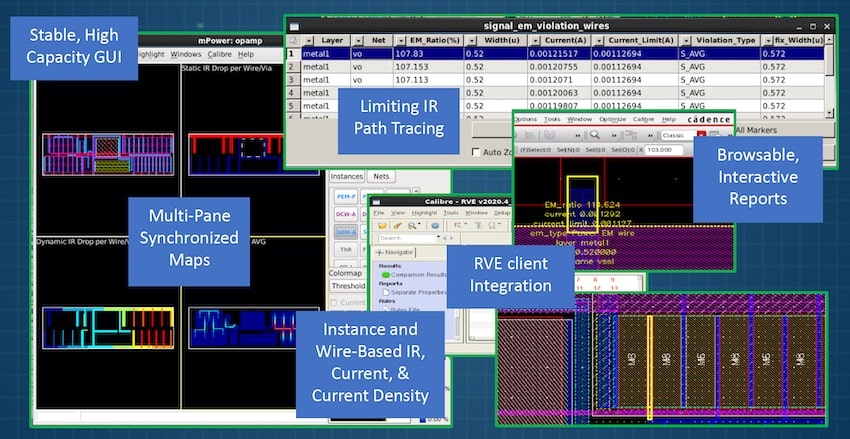Click scroll-down arrow of violation table scrollbar
Viewport: 850px width, 439px height.
click(829, 113)
